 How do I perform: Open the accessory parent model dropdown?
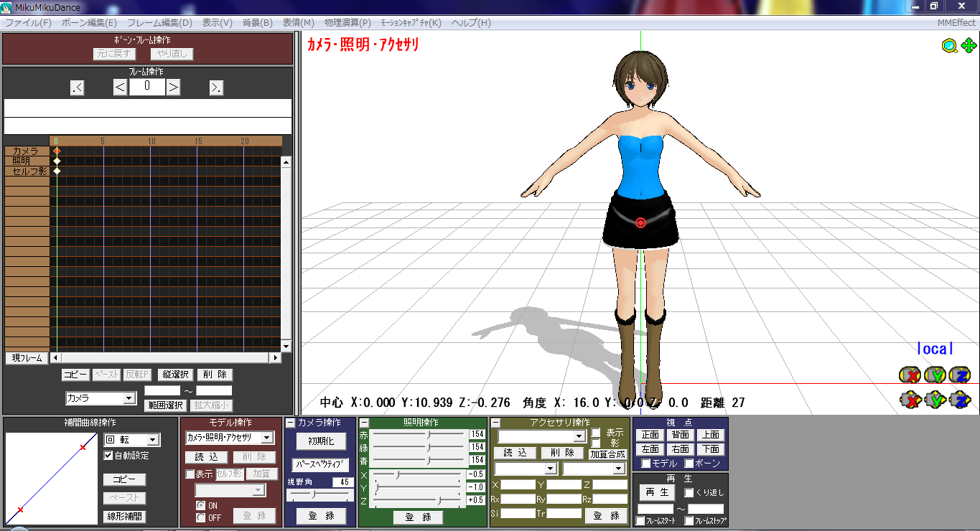[526, 469]
